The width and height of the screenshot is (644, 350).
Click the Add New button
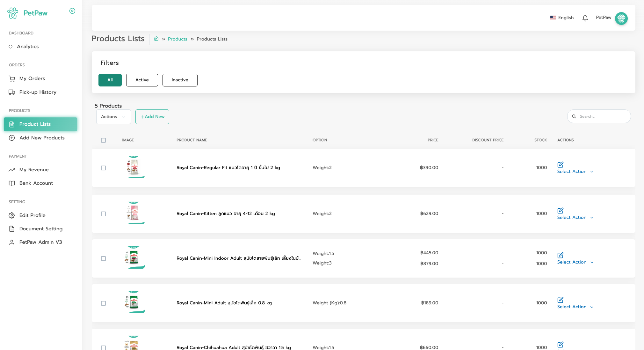pos(152,117)
